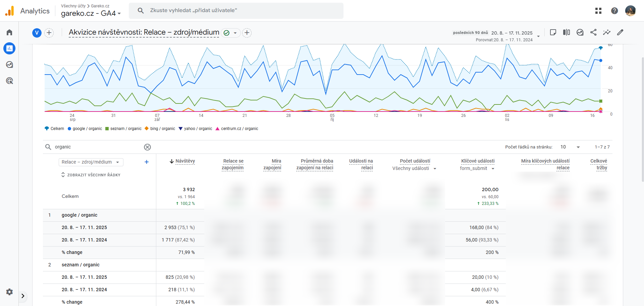Expand Relace – zdroj/médium dimension dropdown
This screenshot has width=644, height=306.
point(91,162)
